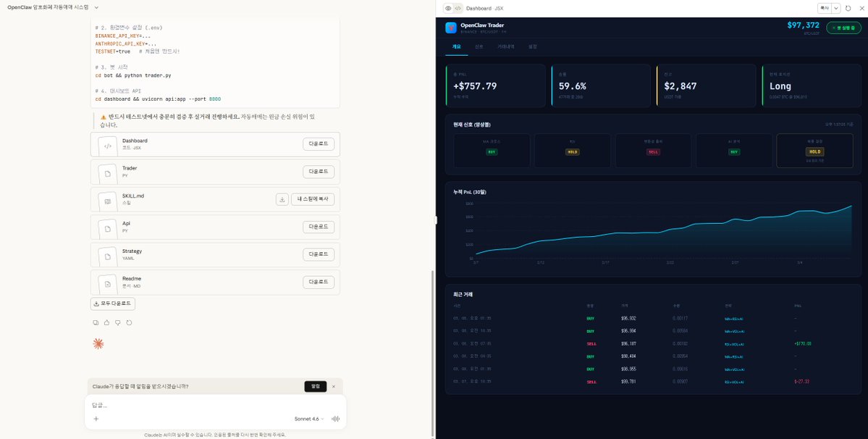Open the OpenClaw chat title dropdown

click(x=96, y=8)
